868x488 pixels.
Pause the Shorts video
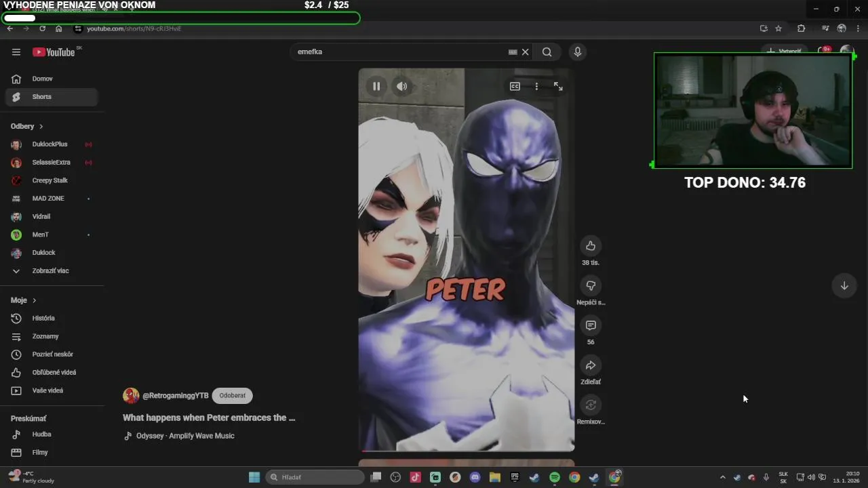376,86
